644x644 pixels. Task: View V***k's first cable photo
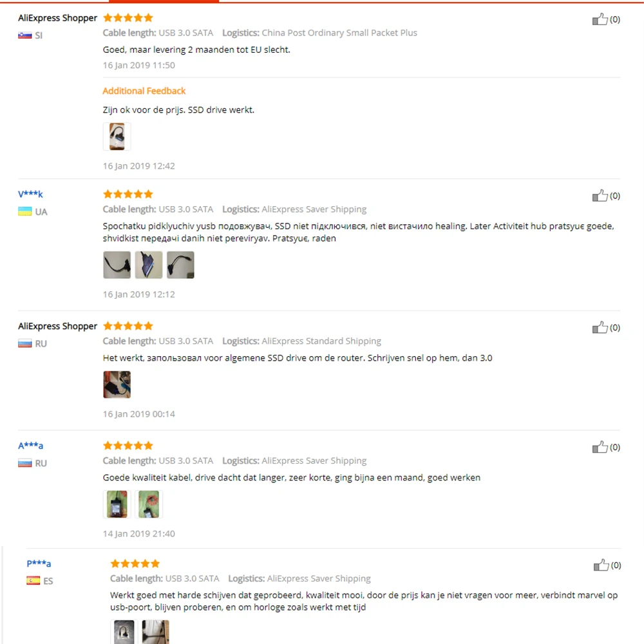click(x=117, y=265)
